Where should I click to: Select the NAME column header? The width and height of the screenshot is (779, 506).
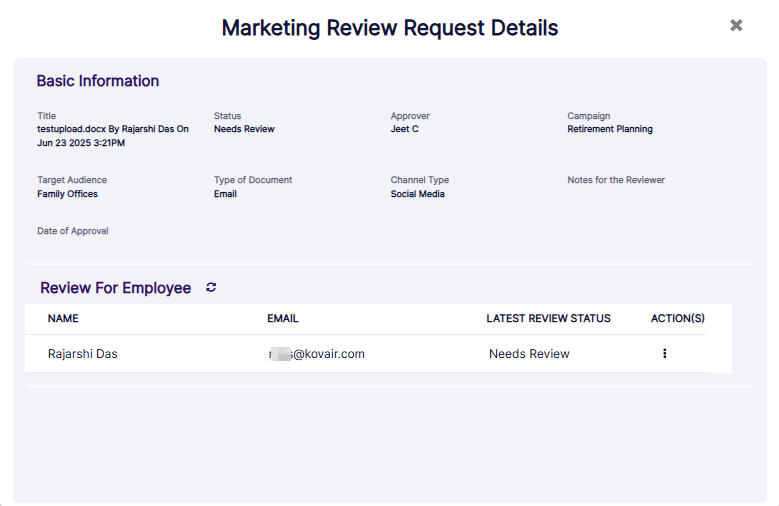click(63, 319)
